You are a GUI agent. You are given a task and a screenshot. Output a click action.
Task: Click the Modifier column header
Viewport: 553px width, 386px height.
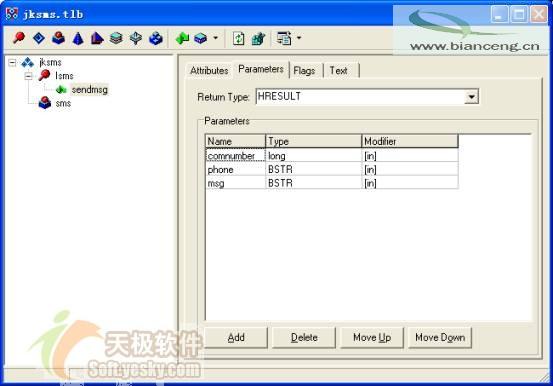410,141
